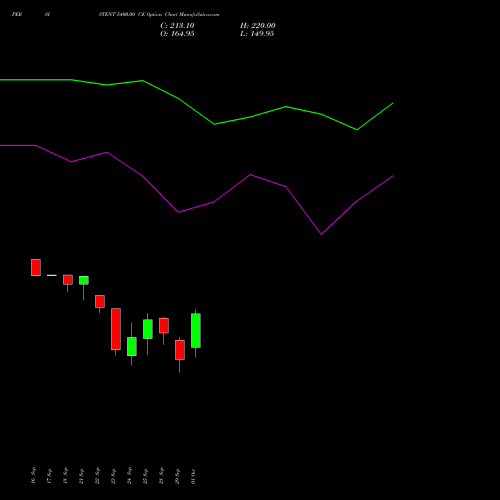Select the flat green candle for 17 Sep

click(52, 275)
